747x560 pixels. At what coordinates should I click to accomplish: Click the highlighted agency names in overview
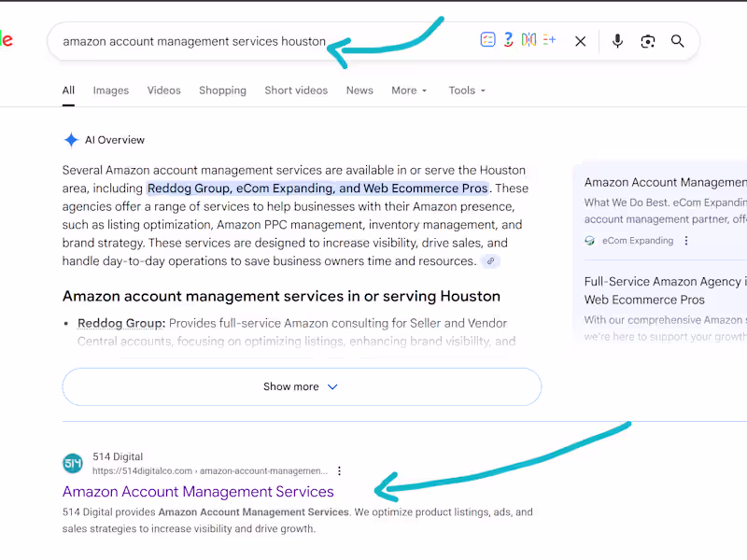[317, 189]
